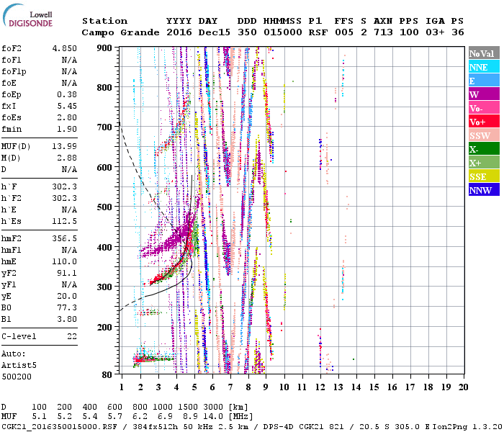Click the M(D) value 2.88
Screen dimensions: 504x432
(67, 158)
